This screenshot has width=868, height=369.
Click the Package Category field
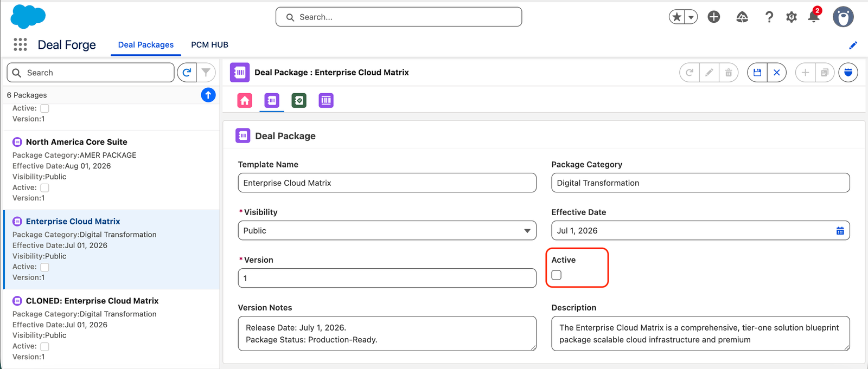point(700,183)
